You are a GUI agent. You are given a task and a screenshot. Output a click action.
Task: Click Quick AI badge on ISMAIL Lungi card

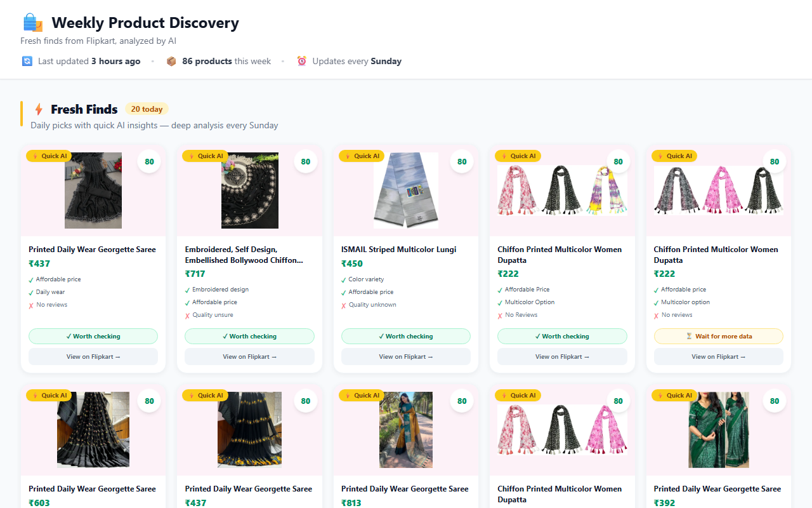[x=362, y=156]
